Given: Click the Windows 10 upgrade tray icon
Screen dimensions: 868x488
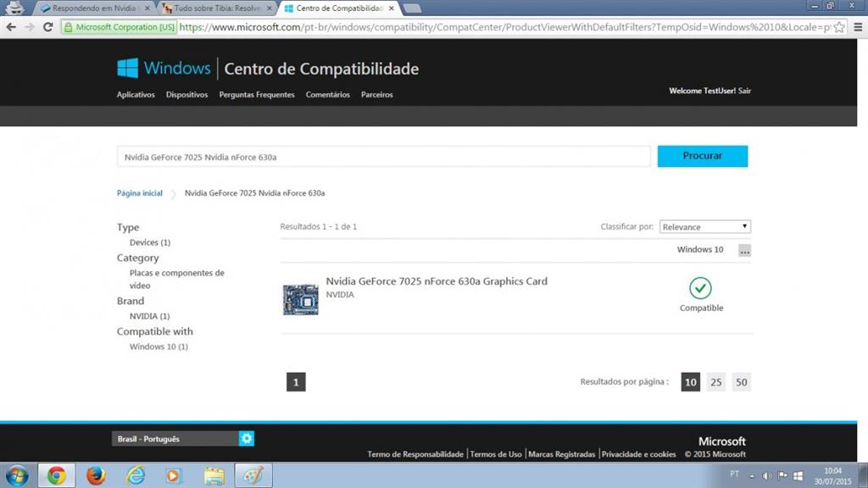Looking at the screenshot, I should point(798,476).
